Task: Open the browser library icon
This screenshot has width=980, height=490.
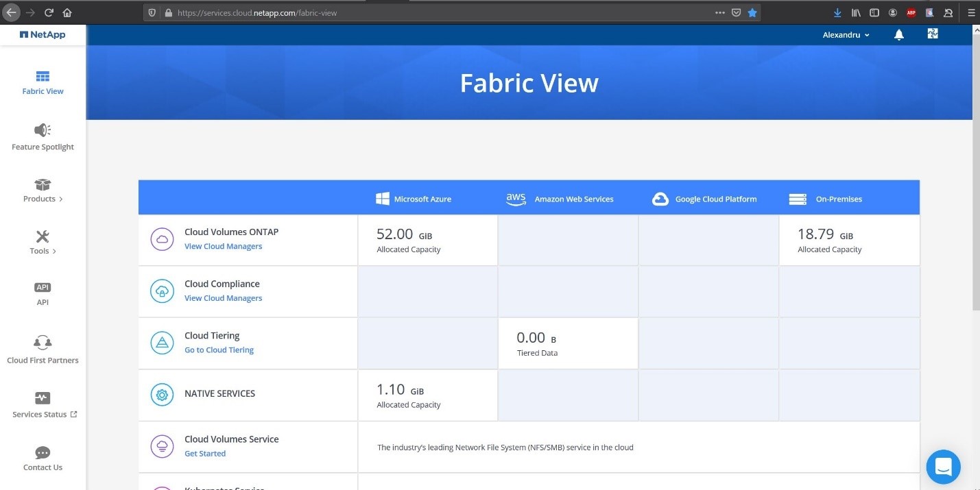Action: [856, 12]
